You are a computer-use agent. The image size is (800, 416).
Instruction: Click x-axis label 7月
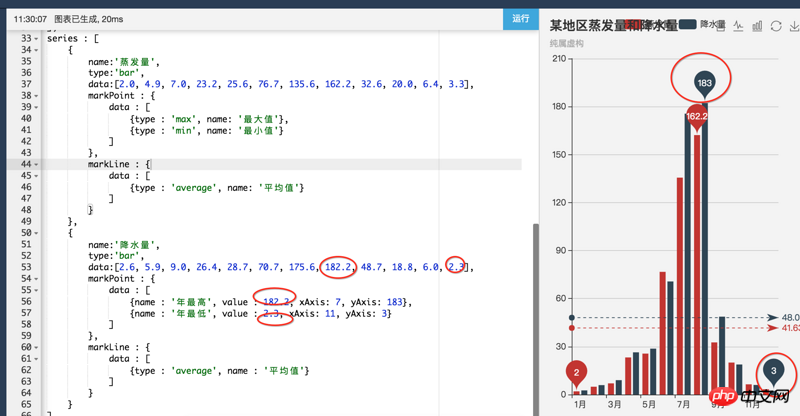point(683,405)
